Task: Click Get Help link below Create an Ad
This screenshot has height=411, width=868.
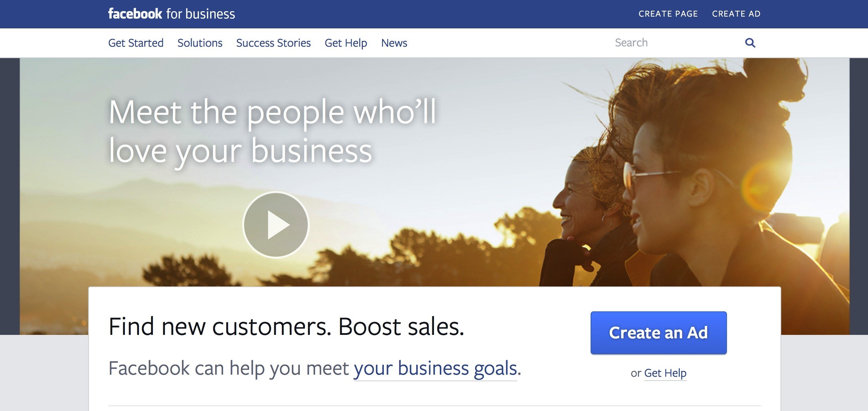Action: pyautogui.click(x=665, y=373)
